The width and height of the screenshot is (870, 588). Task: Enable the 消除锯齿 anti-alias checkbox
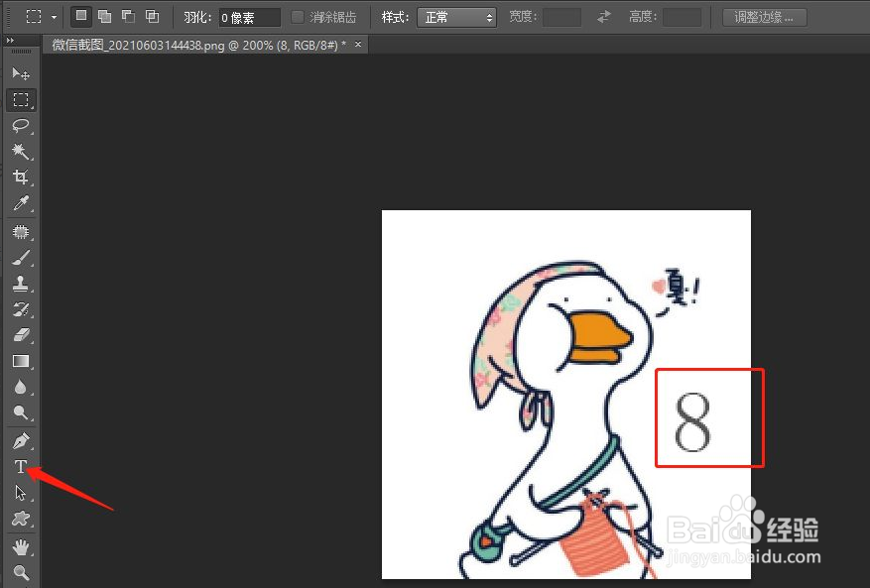[298, 16]
